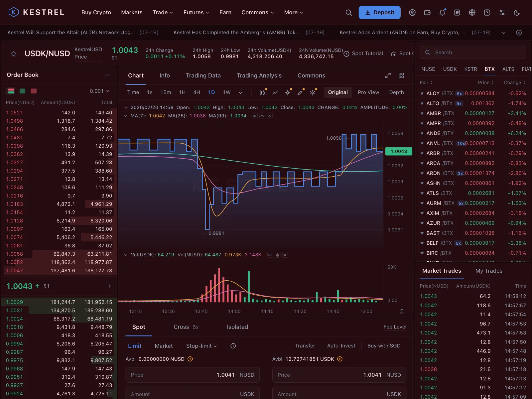Close the announcement bar
The image size is (532, 399).
pyautogui.click(x=519, y=33)
